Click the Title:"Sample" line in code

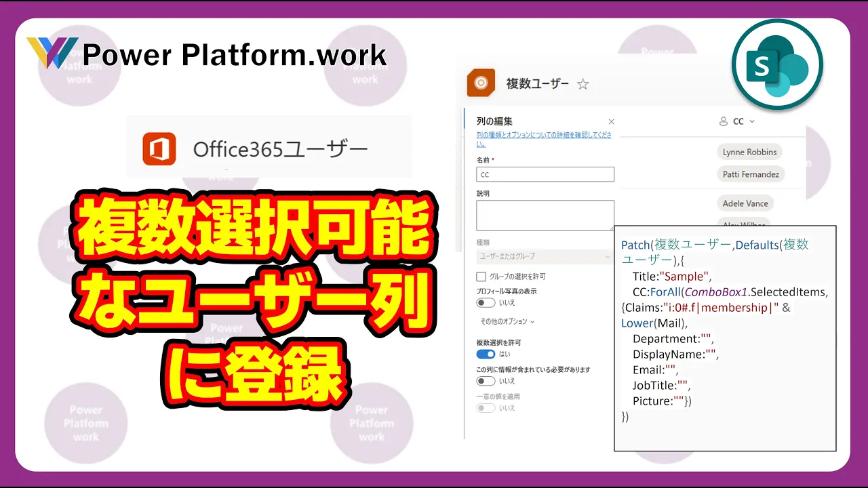672,277
